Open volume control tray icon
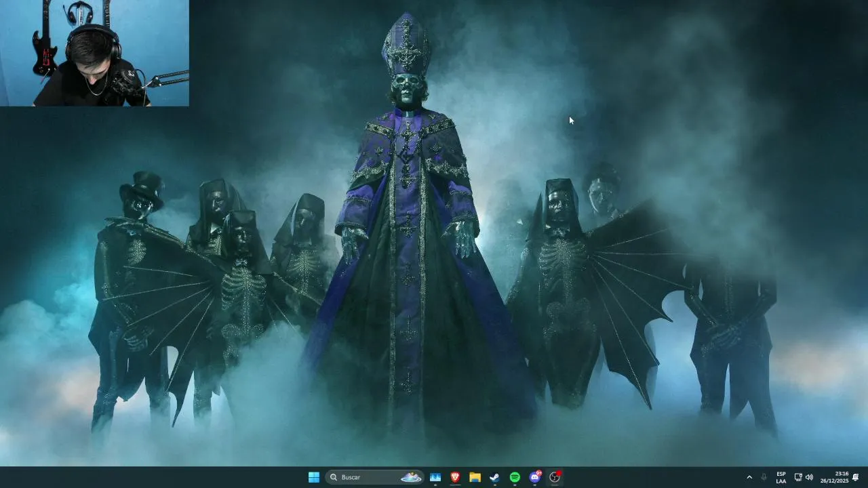This screenshot has width=868, height=488. (809, 477)
